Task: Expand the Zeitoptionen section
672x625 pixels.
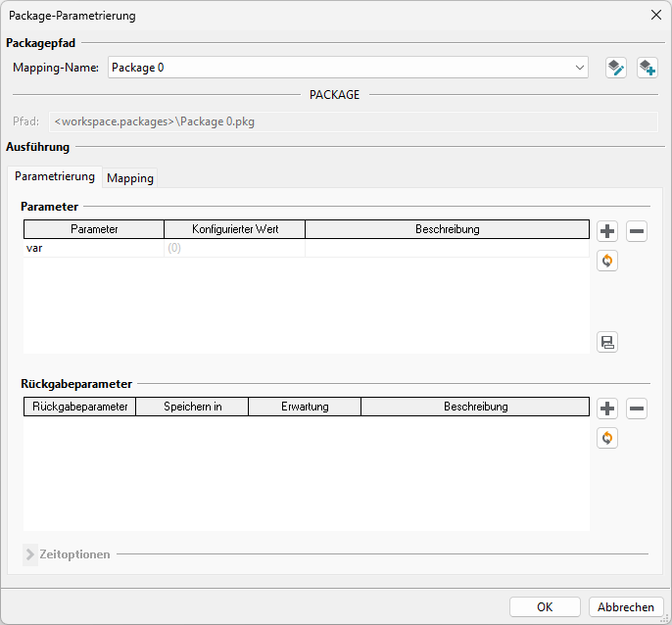Action: 30,554
